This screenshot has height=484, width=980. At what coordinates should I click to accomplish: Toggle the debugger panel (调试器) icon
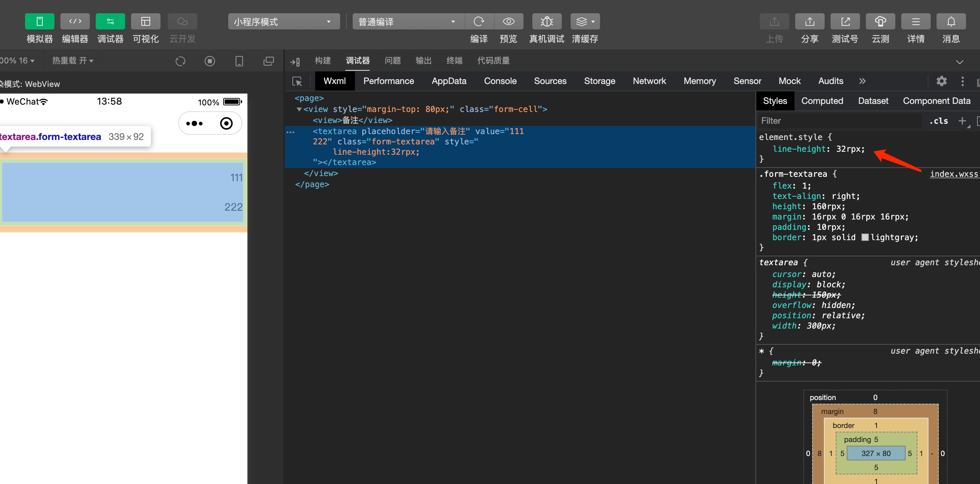110,21
